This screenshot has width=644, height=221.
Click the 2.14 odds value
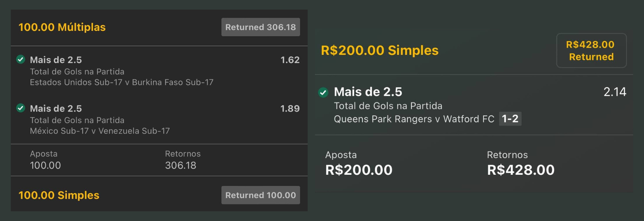[614, 92]
